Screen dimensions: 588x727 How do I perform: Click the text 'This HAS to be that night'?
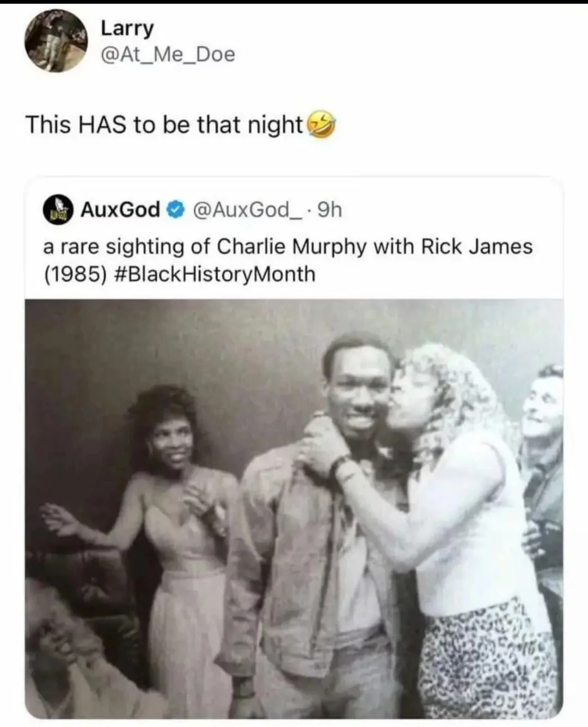(164, 125)
